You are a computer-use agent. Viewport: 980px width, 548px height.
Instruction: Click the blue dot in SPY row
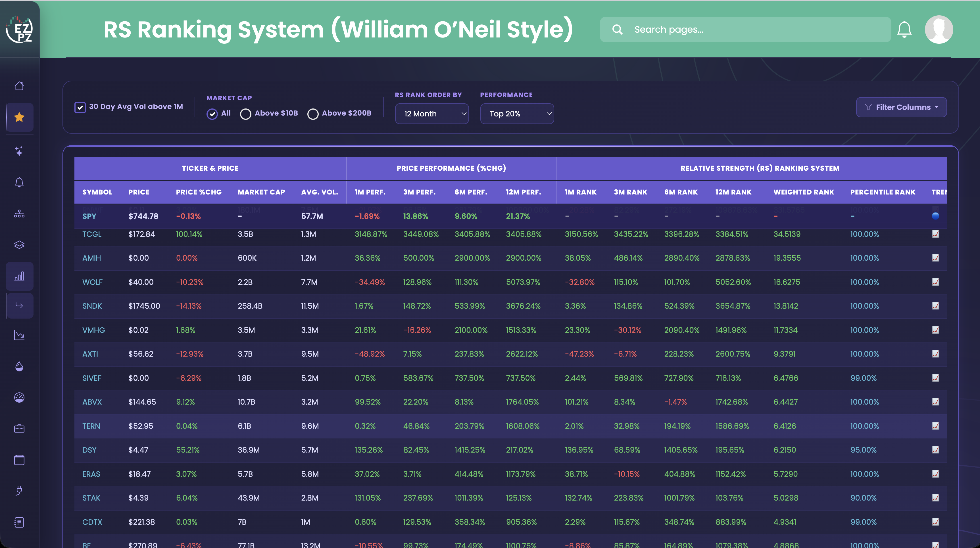pos(935,216)
